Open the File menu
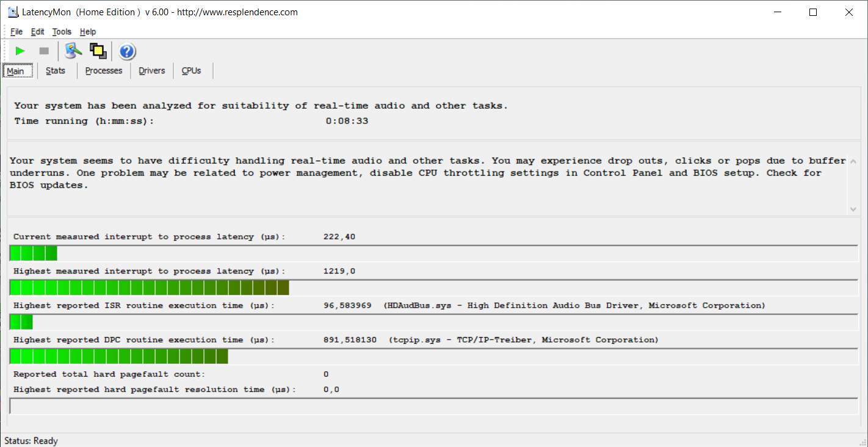The image size is (868, 447). click(x=16, y=32)
